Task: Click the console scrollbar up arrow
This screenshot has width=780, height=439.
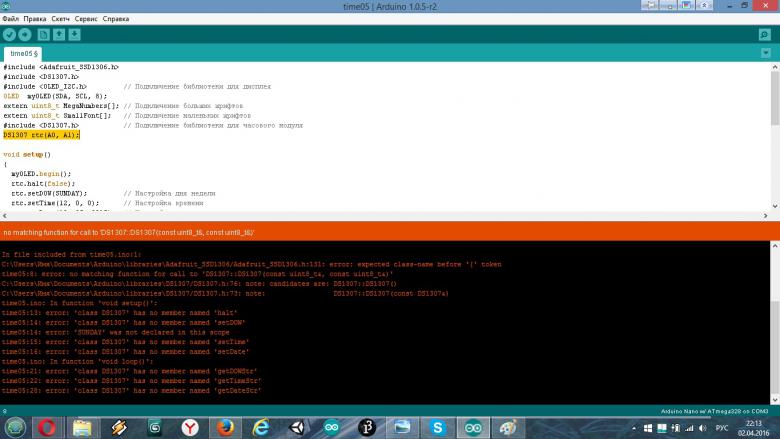Action: (775, 246)
